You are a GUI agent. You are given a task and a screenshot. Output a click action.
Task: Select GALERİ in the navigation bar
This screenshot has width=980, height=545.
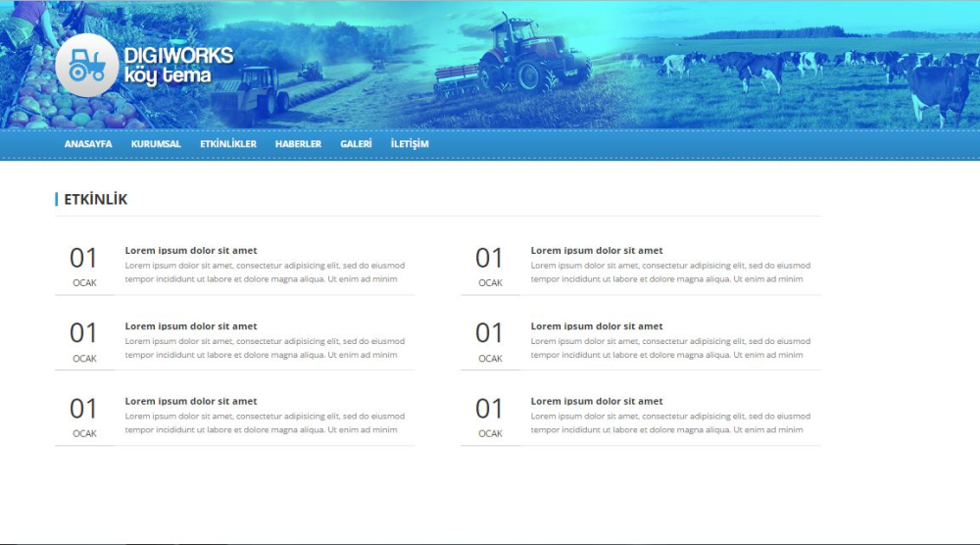pos(356,144)
